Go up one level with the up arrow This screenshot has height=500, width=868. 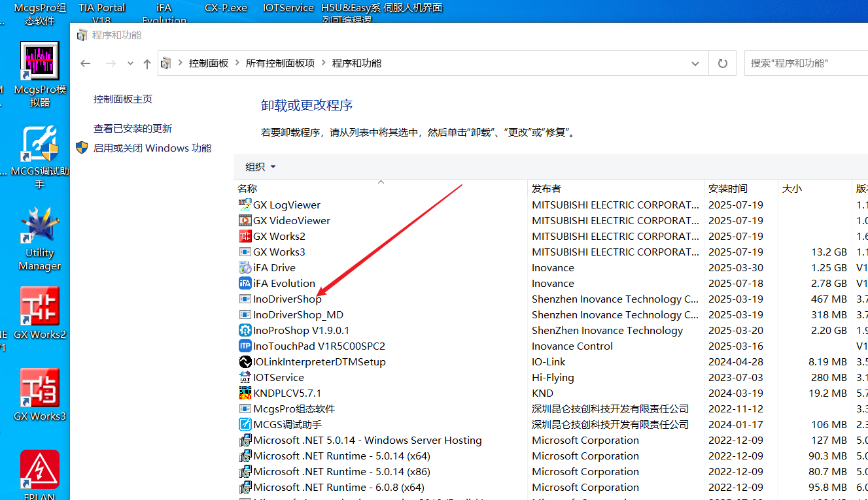click(147, 63)
